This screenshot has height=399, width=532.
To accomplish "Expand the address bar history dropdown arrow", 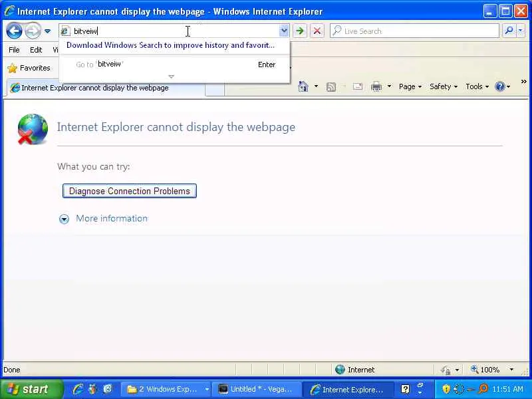I will coord(284,31).
